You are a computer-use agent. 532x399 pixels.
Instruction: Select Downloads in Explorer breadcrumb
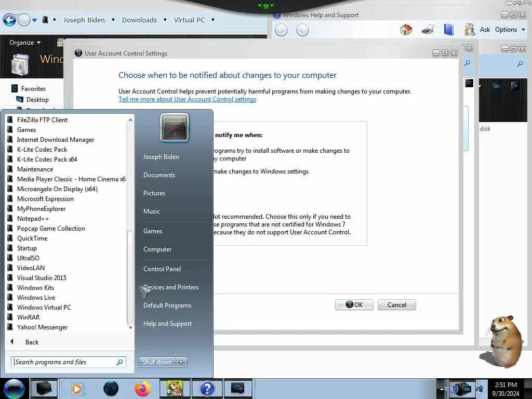click(139, 20)
